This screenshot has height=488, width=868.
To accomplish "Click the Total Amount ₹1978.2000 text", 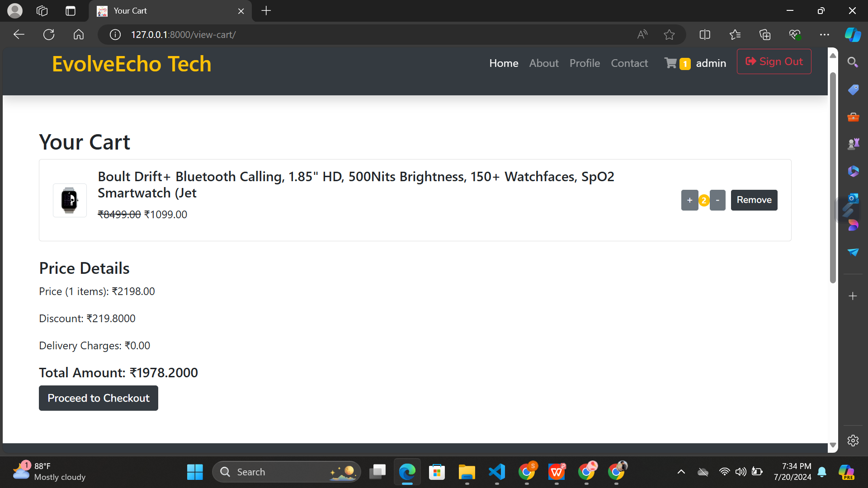I will click(x=118, y=373).
